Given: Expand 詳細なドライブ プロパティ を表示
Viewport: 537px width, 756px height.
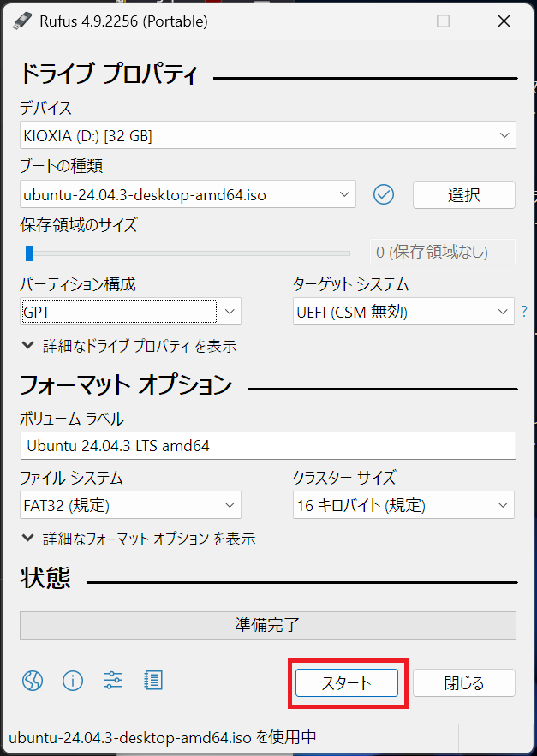Looking at the screenshot, I should pos(129,346).
